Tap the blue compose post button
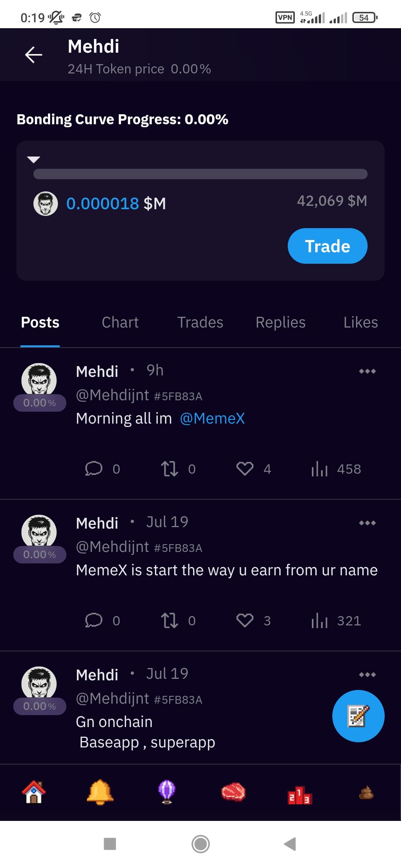This screenshot has height=868, width=401. pos(358,716)
